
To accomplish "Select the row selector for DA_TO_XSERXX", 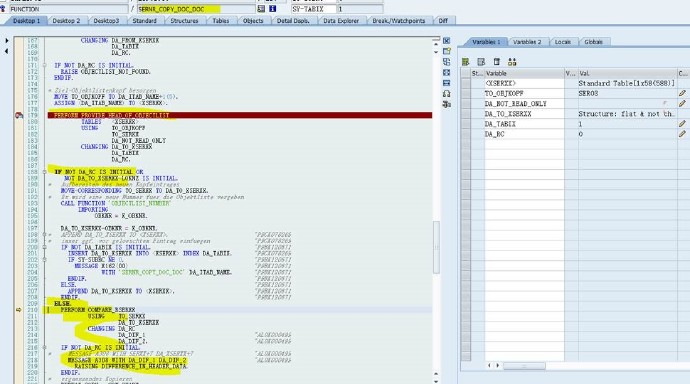I will coord(466,113).
